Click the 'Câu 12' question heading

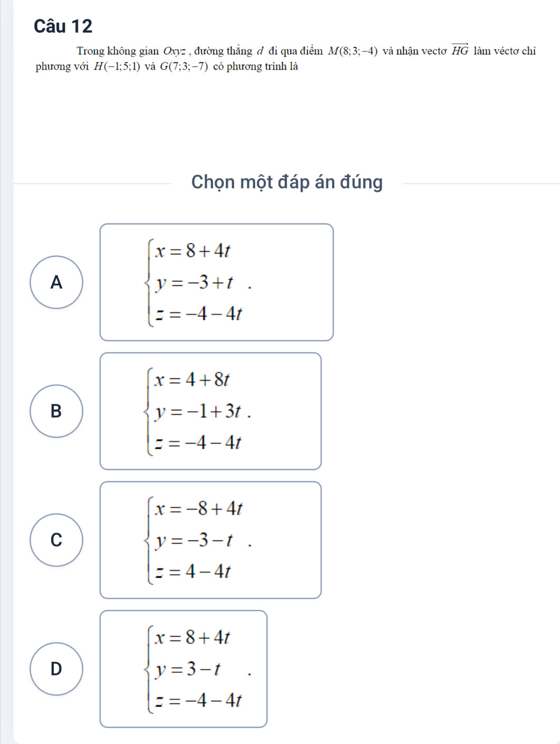point(63,26)
